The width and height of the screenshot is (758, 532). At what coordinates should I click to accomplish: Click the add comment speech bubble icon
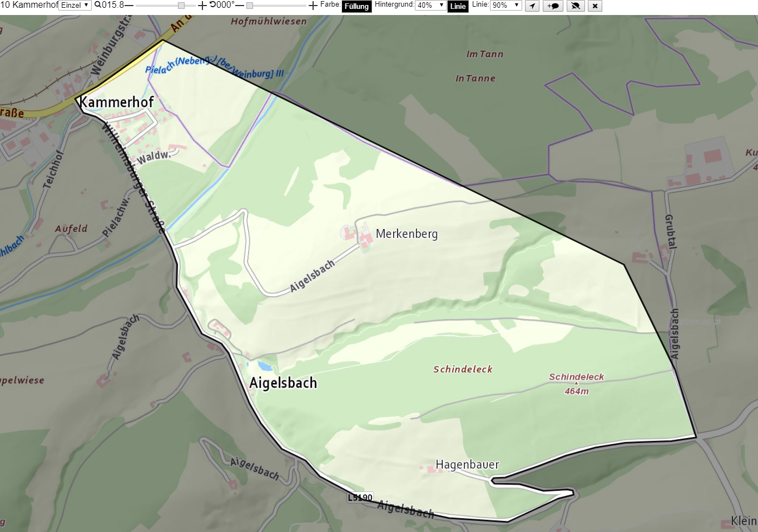tap(553, 6)
